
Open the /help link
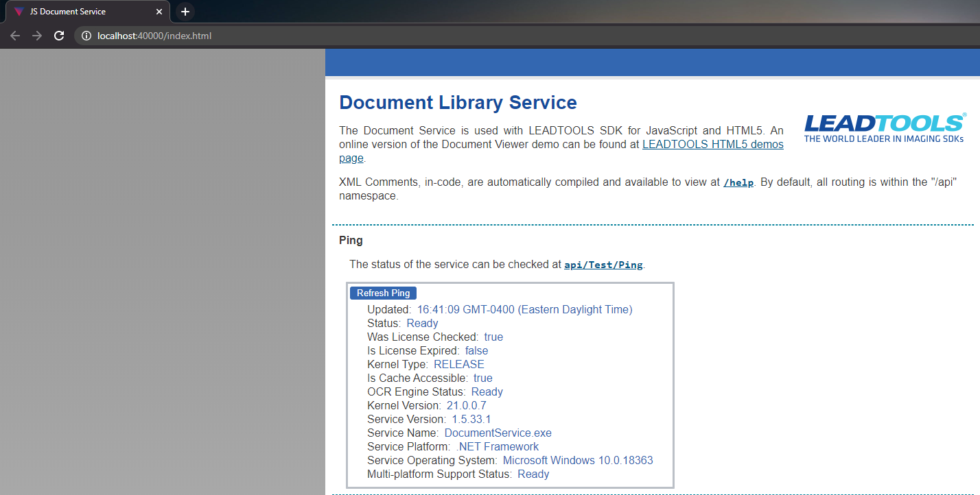point(738,182)
